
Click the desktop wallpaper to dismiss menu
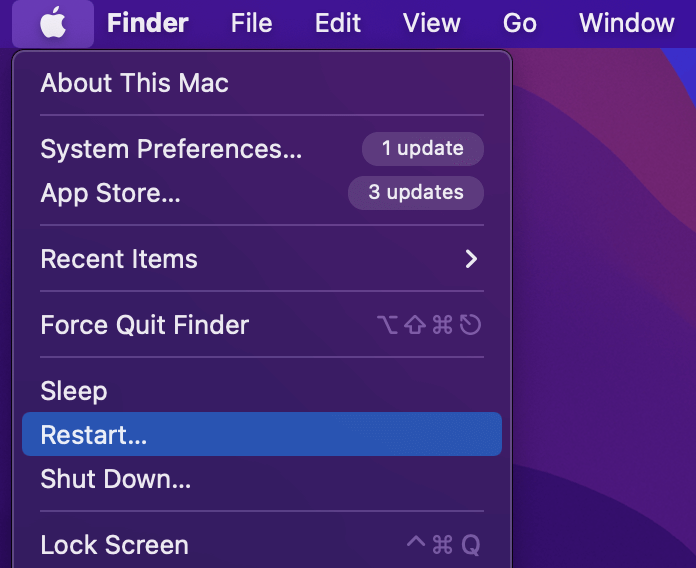click(610, 300)
